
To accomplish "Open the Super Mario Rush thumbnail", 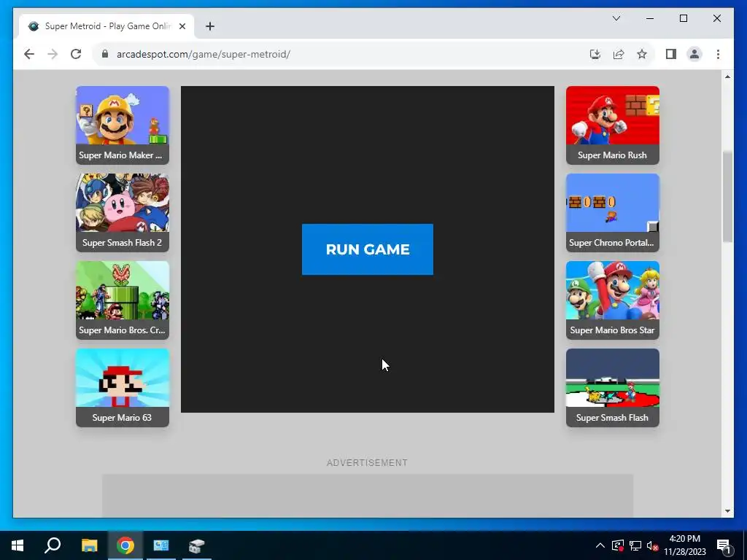I will tap(613, 125).
